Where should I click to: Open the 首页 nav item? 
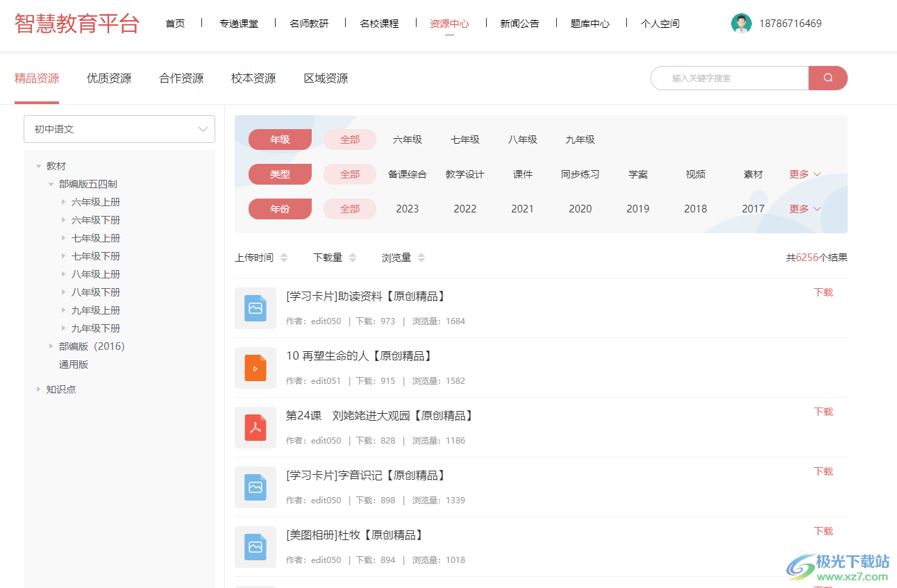coord(175,24)
